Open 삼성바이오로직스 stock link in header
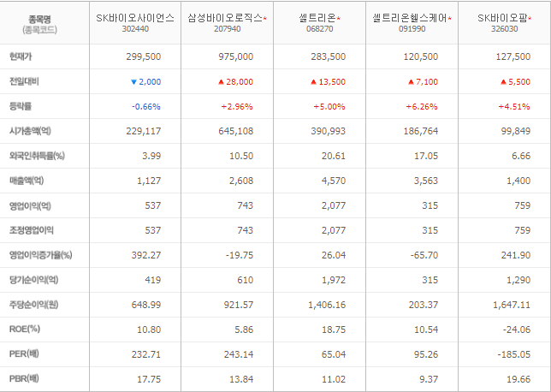 (x=225, y=18)
